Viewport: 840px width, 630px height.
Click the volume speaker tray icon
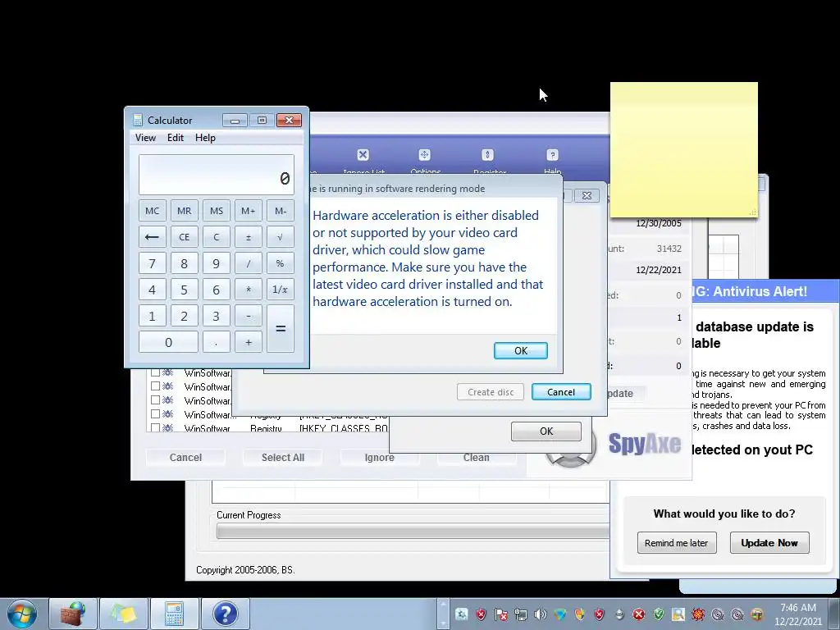(540, 614)
